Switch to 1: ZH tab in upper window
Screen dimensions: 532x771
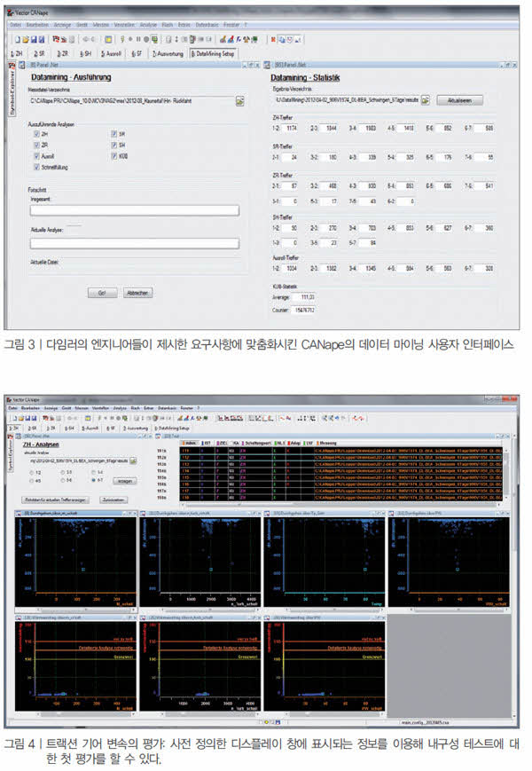[17, 53]
